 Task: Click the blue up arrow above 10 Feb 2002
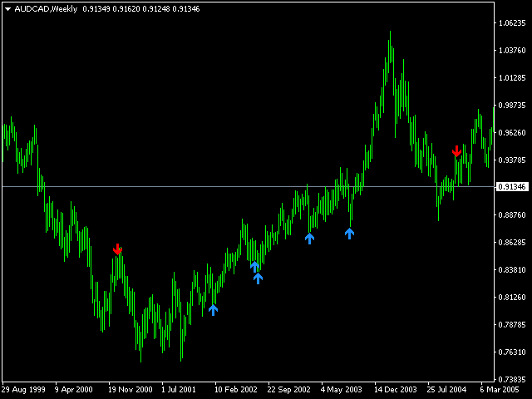(x=213, y=310)
